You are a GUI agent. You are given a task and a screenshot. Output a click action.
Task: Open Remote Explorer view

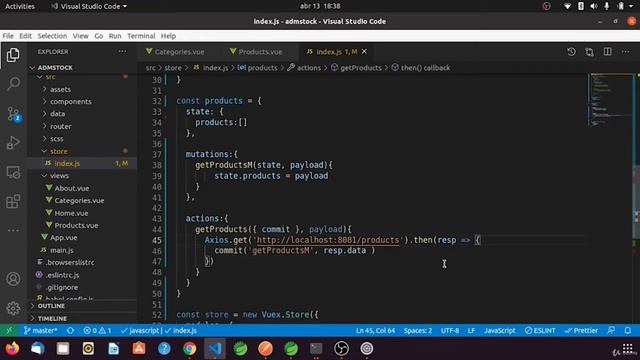coord(13,172)
